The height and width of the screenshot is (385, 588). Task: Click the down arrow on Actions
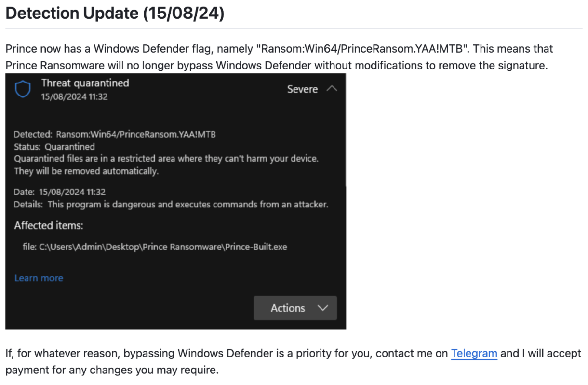pyautogui.click(x=323, y=308)
